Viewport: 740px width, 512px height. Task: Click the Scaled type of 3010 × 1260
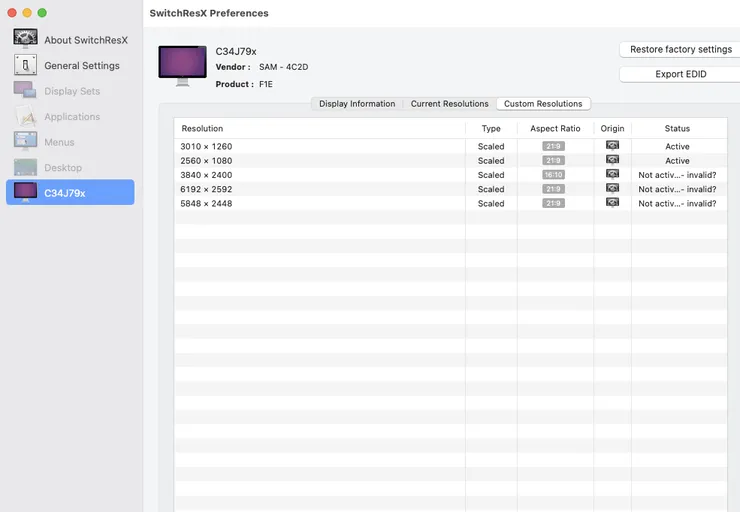491,146
